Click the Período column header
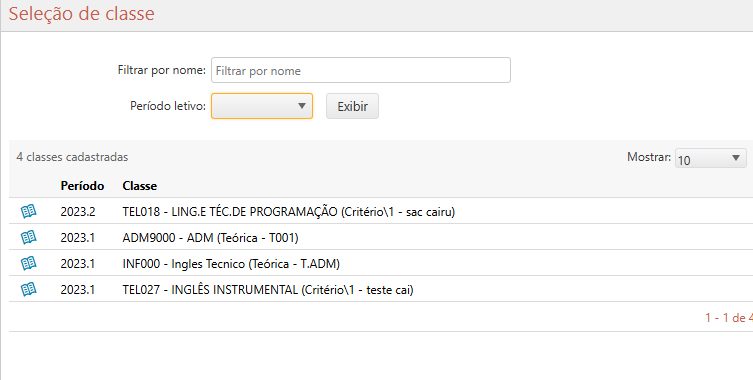The height and width of the screenshot is (380, 753). point(82,185)
